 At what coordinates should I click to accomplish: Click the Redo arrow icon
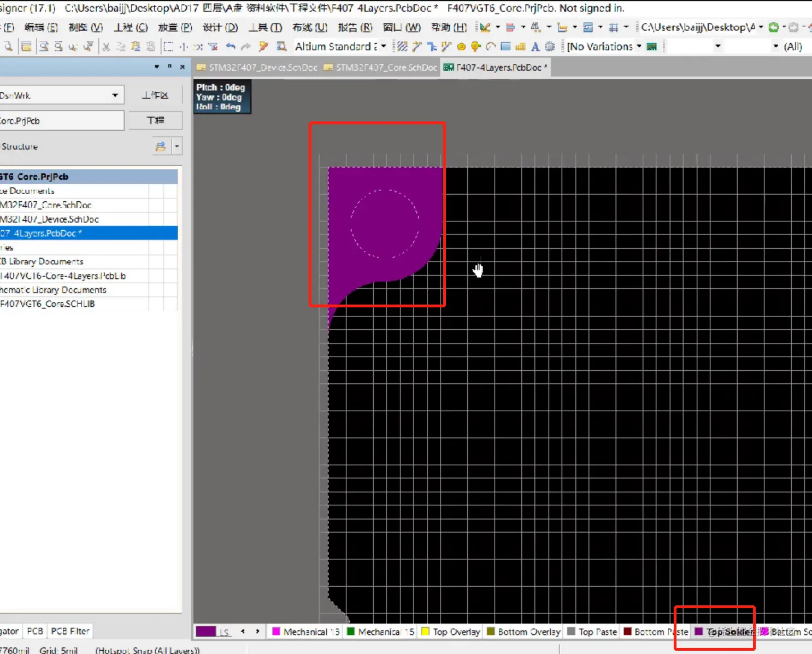click(x=246, y=47)
